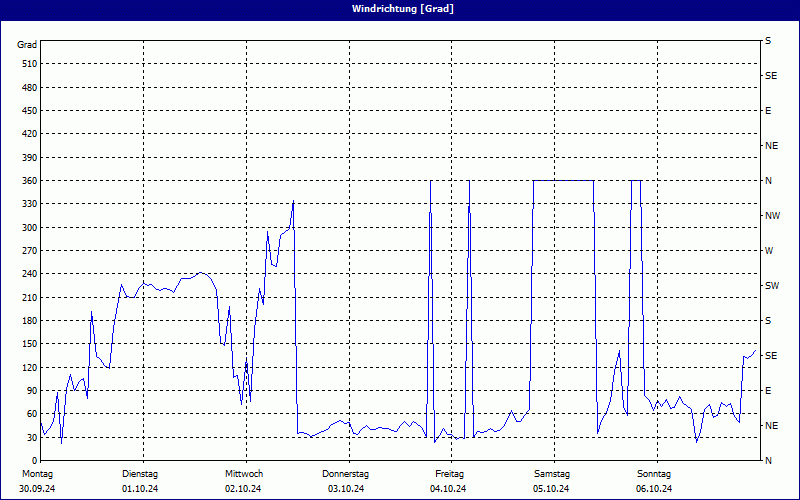Click the 360 value on left axis

pyautogui.click(x=30, y=181)
